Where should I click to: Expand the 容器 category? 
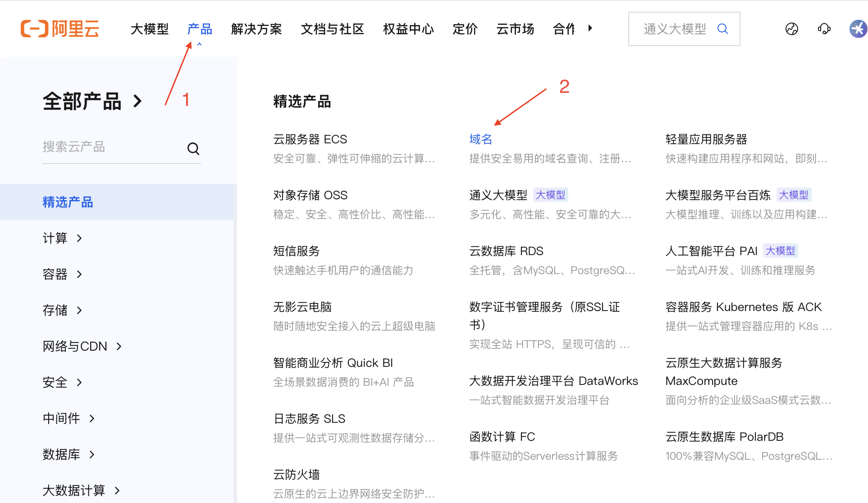tap(63, 274)
